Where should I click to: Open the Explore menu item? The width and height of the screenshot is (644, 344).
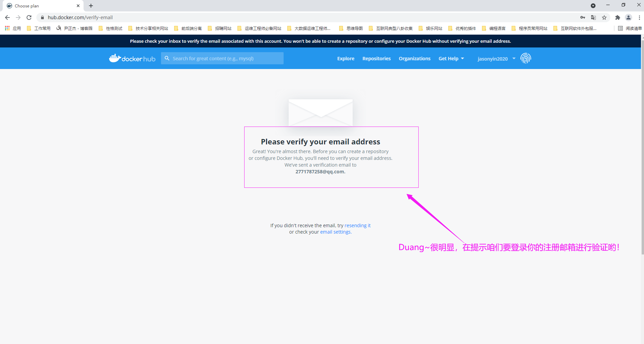tap(346, 59)
